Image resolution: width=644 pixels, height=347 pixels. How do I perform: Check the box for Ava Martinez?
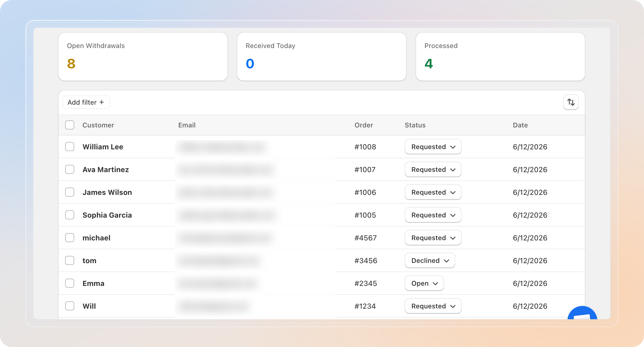(70, 169)
